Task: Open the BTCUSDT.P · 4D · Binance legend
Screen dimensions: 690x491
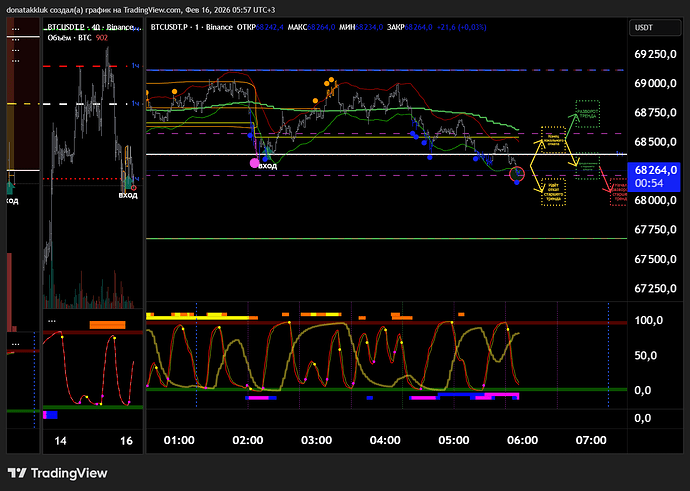Action: 90,27
